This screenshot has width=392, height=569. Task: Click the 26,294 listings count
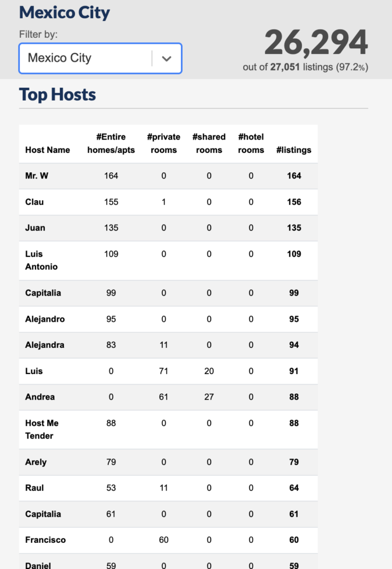point(316,43)
